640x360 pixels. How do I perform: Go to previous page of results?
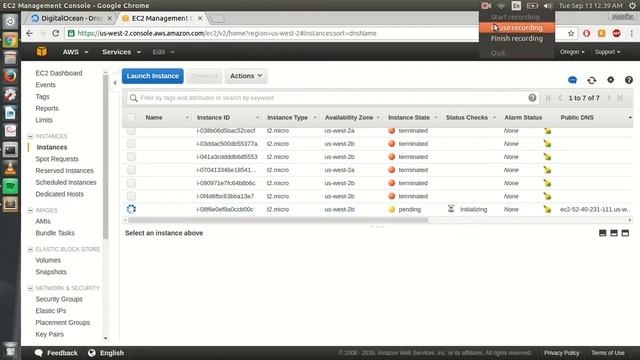[560, 98]
